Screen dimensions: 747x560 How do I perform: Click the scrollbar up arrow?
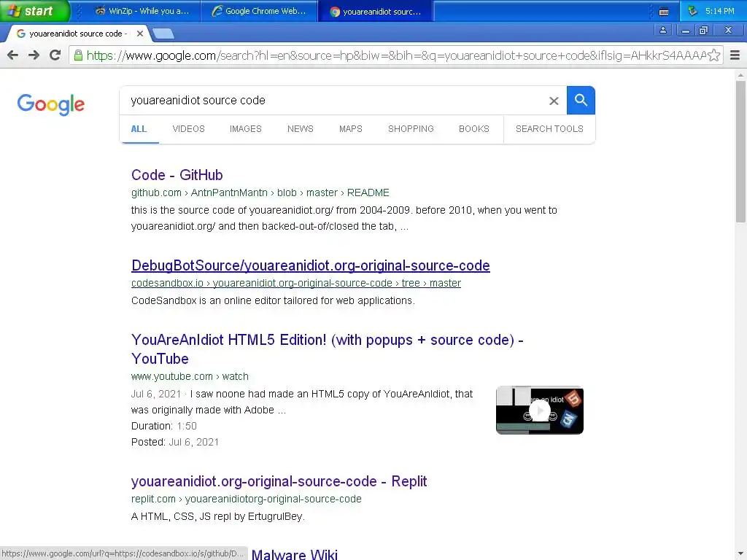coord(740,75)
